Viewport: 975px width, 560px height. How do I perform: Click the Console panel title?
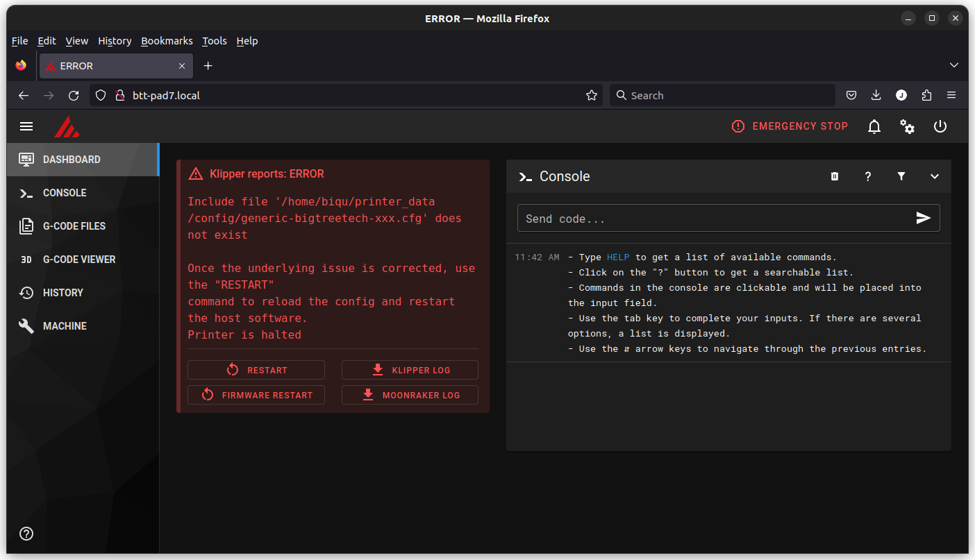click(x=565, y=176)
